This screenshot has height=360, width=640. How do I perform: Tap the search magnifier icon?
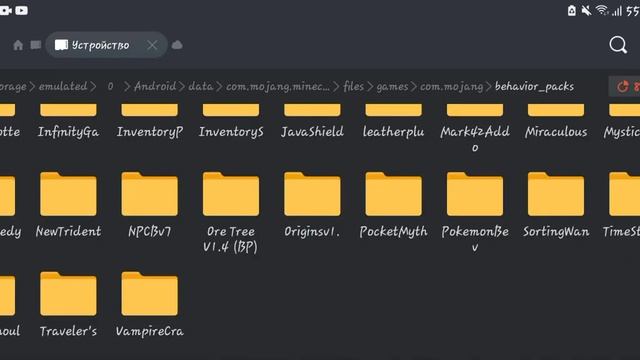point(618,45)
